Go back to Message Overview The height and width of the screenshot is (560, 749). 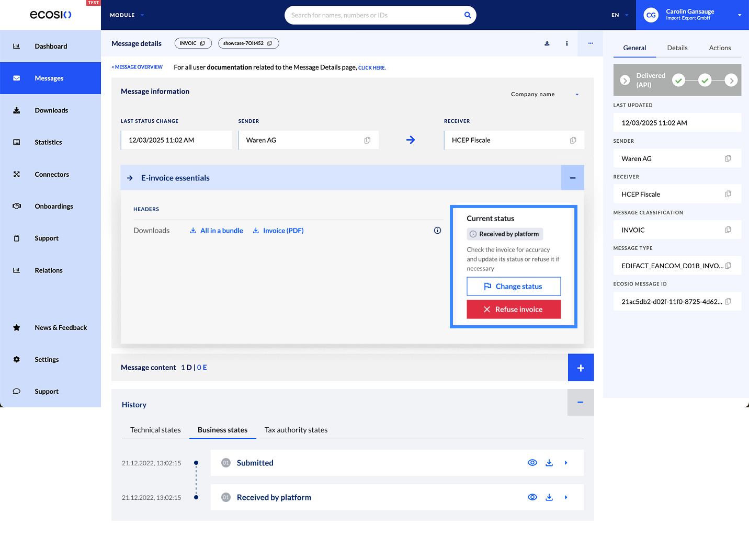[x=137, y=67]
